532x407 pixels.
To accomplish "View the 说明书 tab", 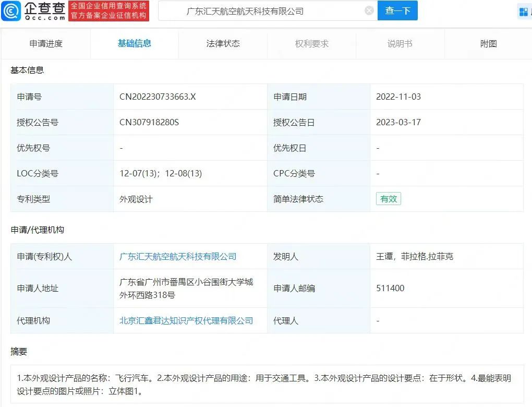I will 400,43.
